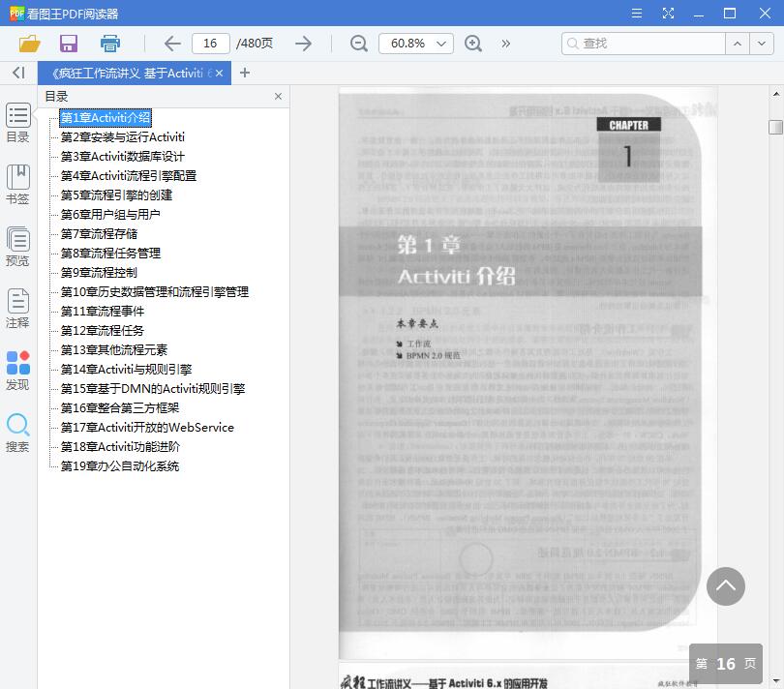Screen dimensions: 784x689
Task: Select 第12章流程任务 in the outline
Action: pyautogui.click(x=103, y=331)
